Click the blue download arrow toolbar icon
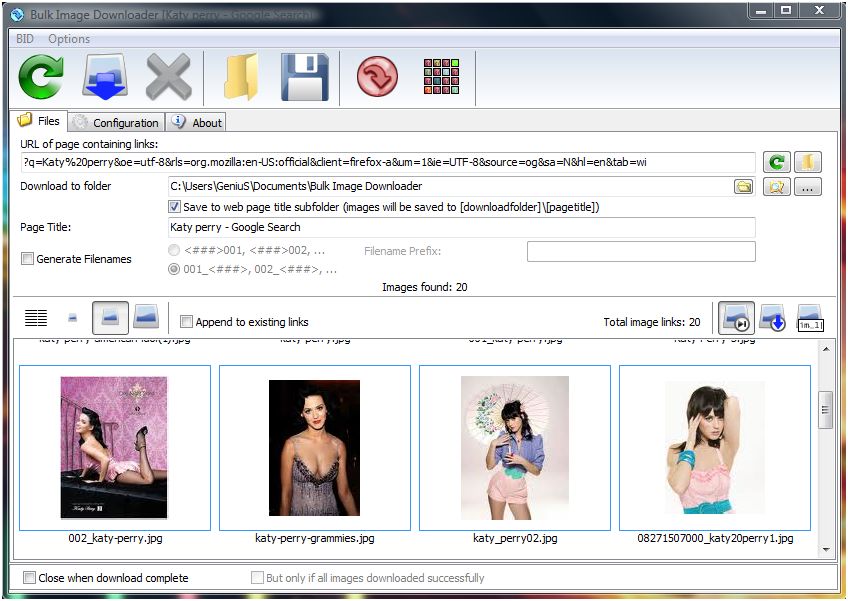 [x=105, y=76]
